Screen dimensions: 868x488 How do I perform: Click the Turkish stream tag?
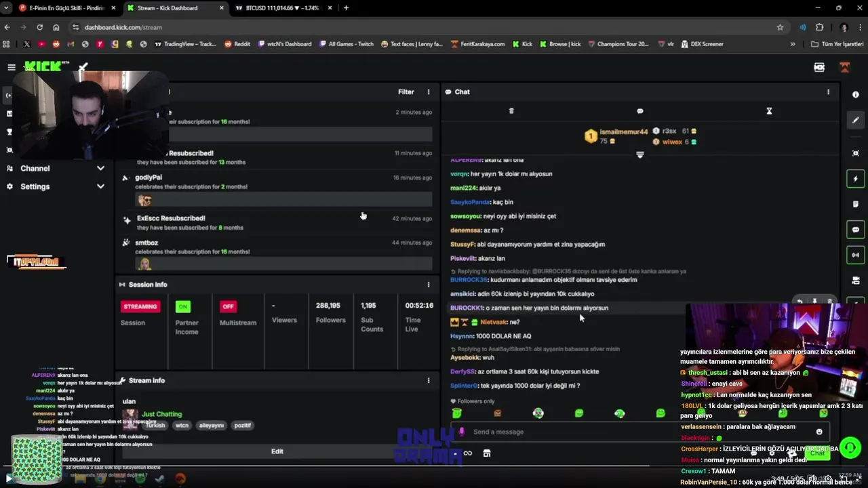point(155,426)
